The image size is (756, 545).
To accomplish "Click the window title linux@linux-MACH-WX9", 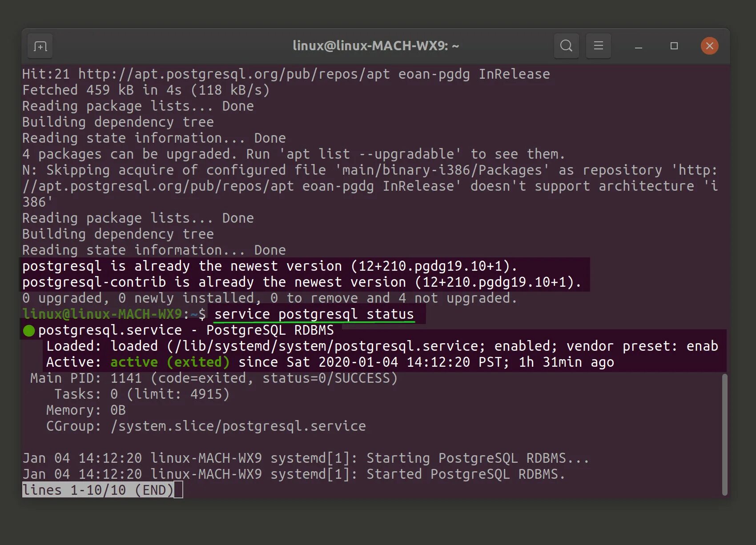I will point(376,46).
